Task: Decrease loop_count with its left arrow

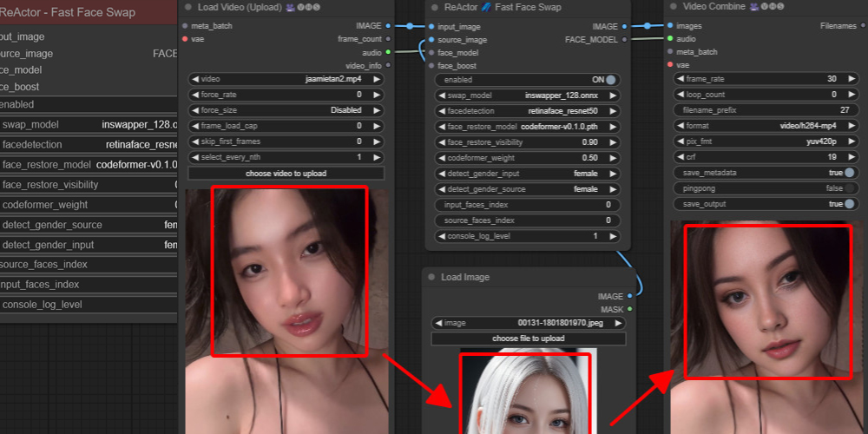Action: 681,94
